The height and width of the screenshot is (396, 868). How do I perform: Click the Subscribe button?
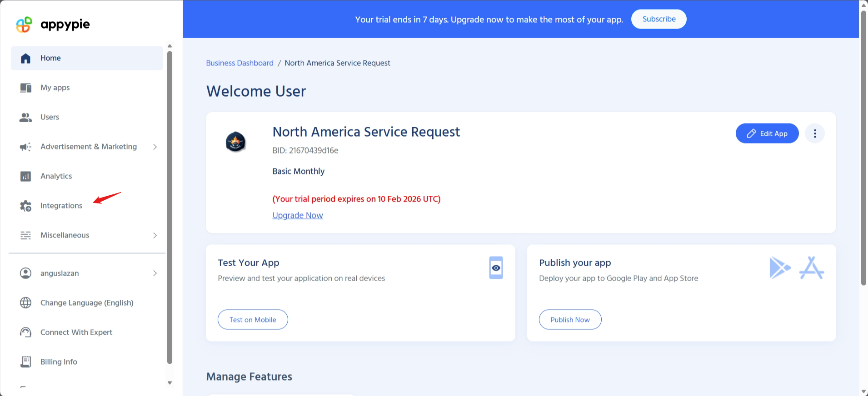[658, 19]
